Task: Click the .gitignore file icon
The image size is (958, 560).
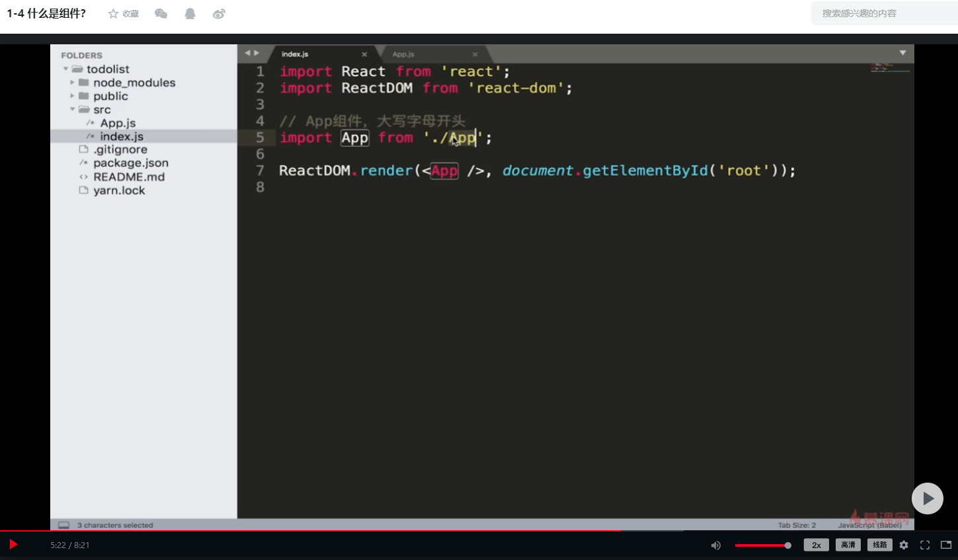Action: (x=83, y=149)
